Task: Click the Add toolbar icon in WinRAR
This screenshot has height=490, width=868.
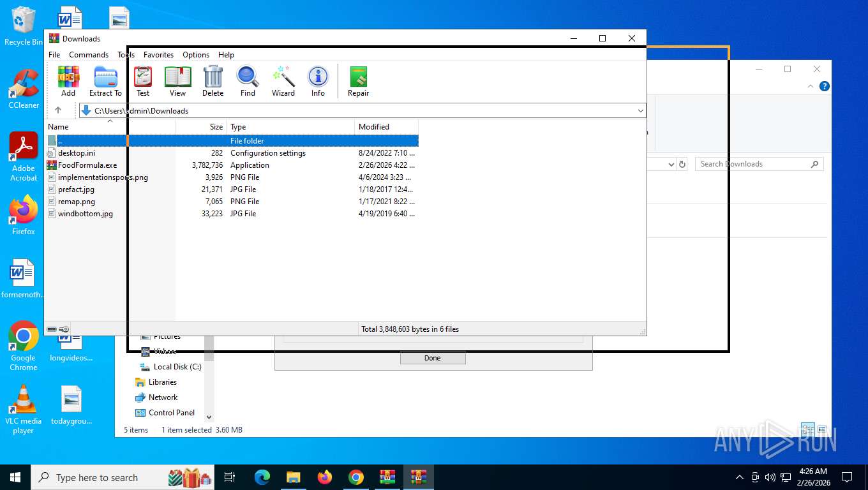Action: coord(68,81)
